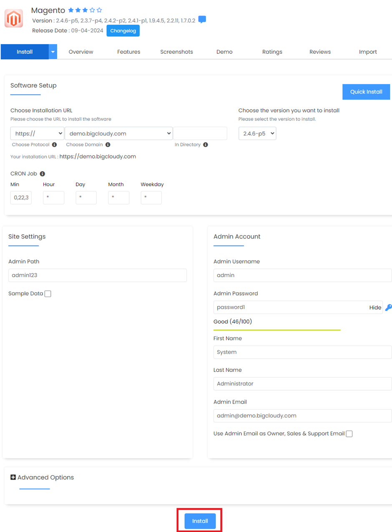
Task: Click the chat bubble icon beside version numbers
Action: [202, 19]
